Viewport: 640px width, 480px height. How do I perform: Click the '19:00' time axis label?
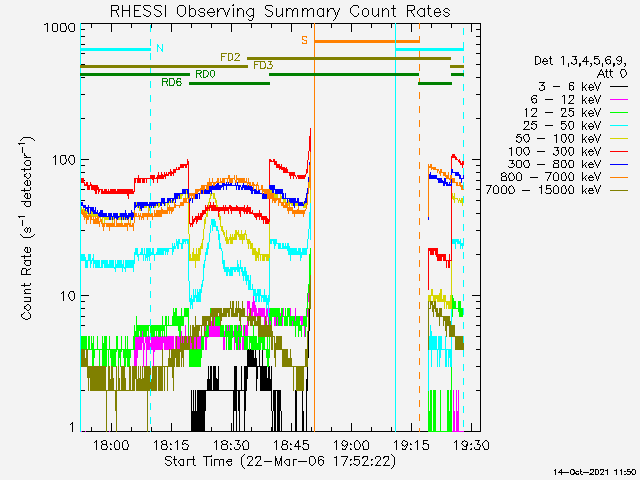tap(351, 445)
